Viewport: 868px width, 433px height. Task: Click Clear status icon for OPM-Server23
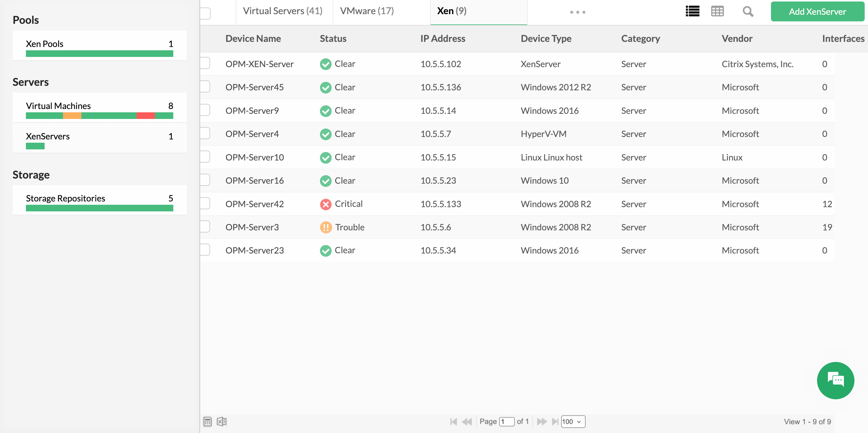325,251
